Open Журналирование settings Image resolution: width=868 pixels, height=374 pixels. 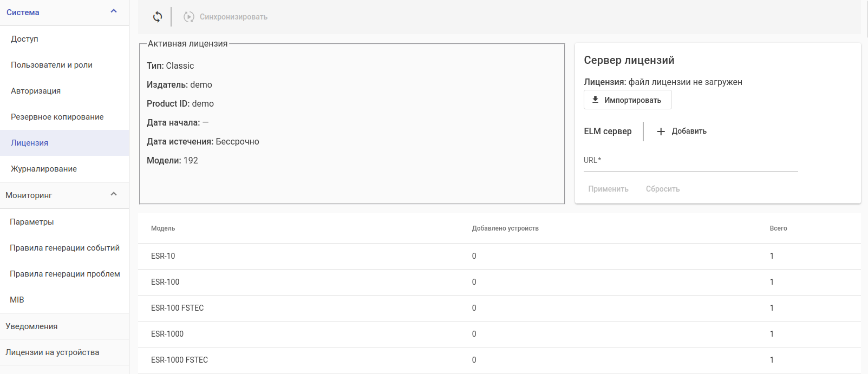[x=44, y=169]
